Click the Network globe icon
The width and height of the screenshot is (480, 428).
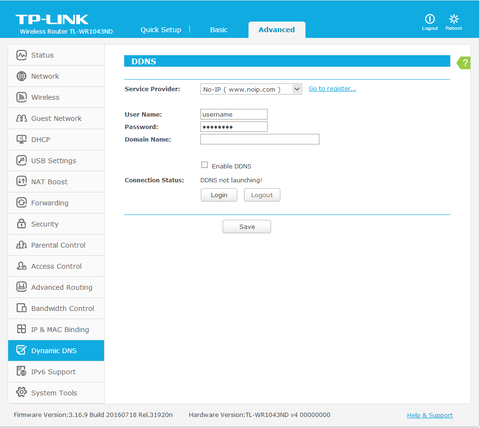click(x=21, y=76)
